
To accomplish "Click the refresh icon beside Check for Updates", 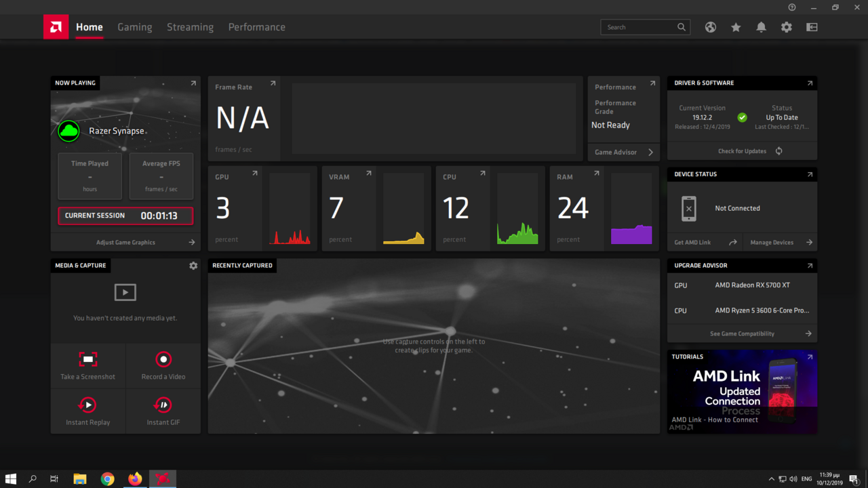I will [779, 151].
